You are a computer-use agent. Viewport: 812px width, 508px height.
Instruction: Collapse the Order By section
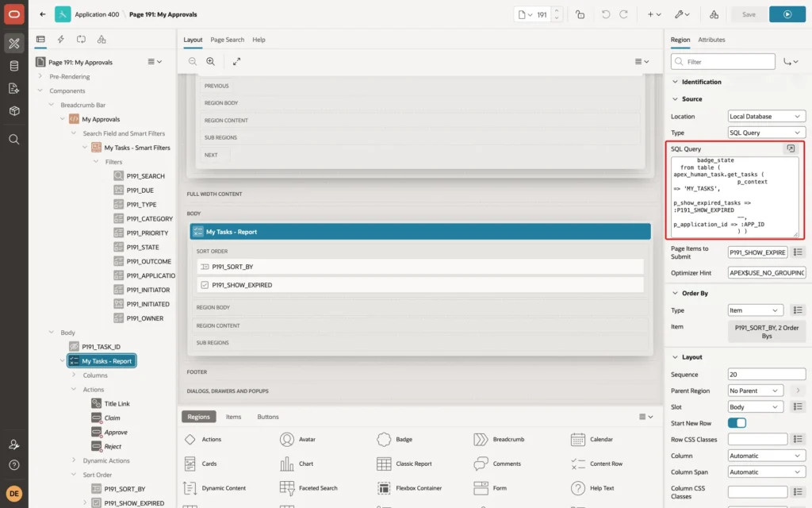[x=675, y=294]
